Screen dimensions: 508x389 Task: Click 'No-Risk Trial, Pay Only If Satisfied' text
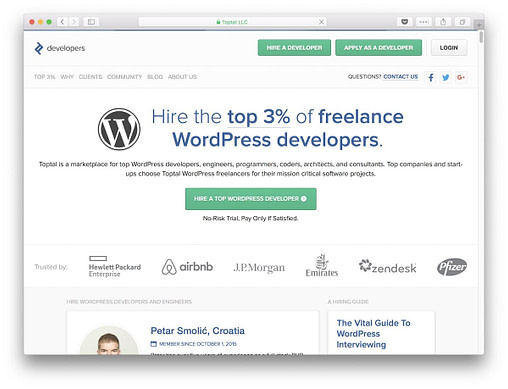pyautogui.click(x=251, y=218)
